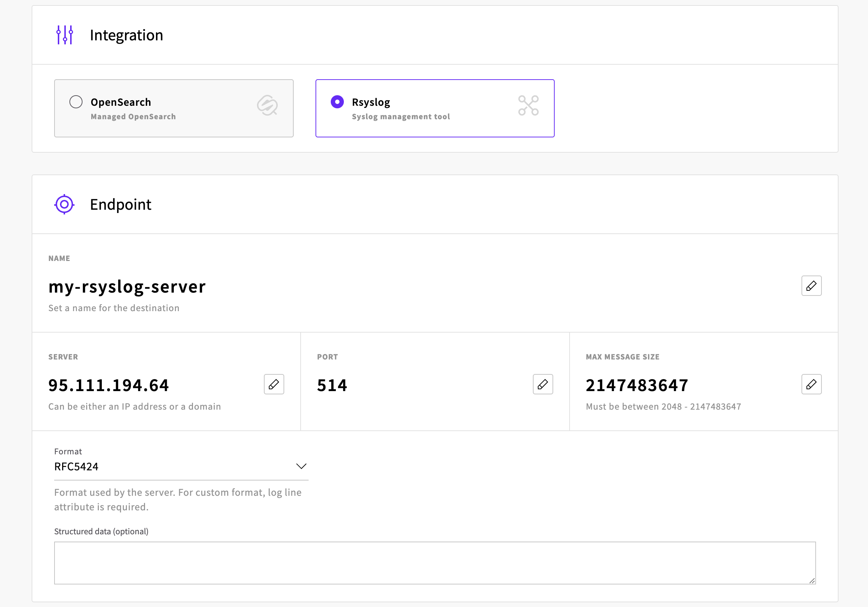Viewport: 868px width, 607px height.
Task: Edit the server address with pencil icon
Action: tap(274, 385)
